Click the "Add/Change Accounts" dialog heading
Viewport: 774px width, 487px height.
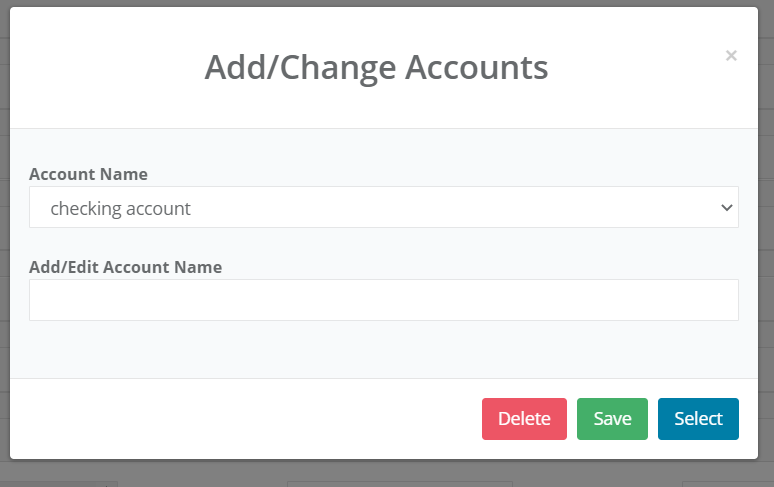click(376, 67)
